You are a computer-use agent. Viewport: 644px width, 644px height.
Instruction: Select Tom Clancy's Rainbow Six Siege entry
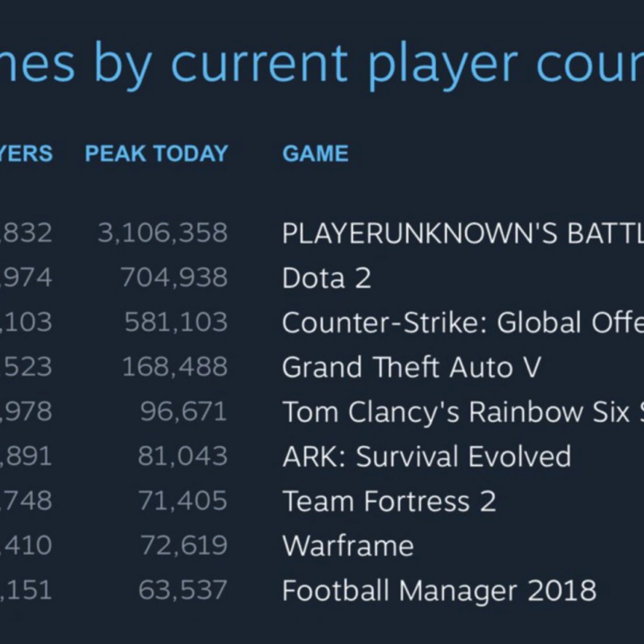(462, 412)
